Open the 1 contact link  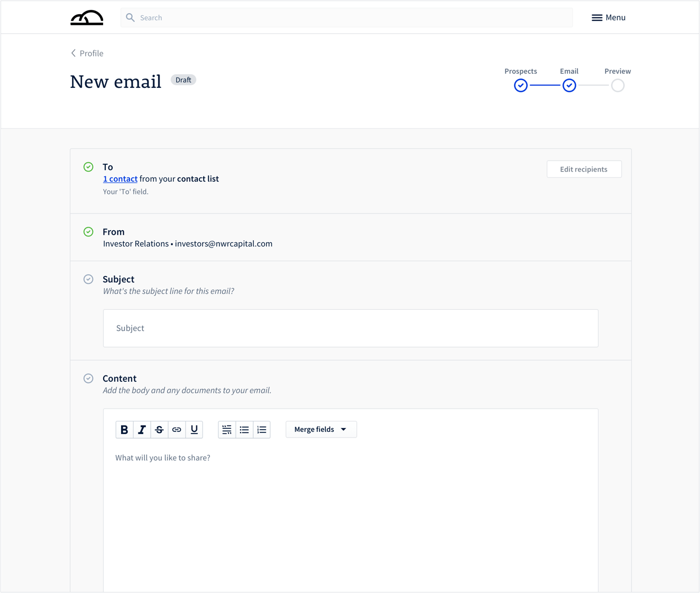[120, 179]
